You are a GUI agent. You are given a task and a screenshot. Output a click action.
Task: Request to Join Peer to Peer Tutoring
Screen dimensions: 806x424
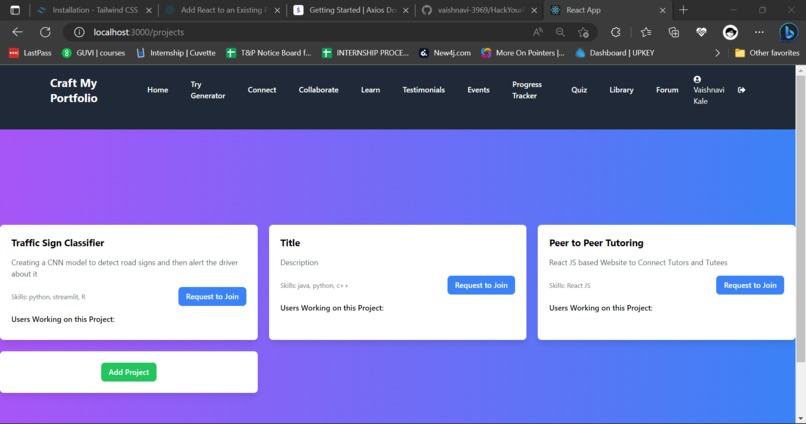click(749, 285)
